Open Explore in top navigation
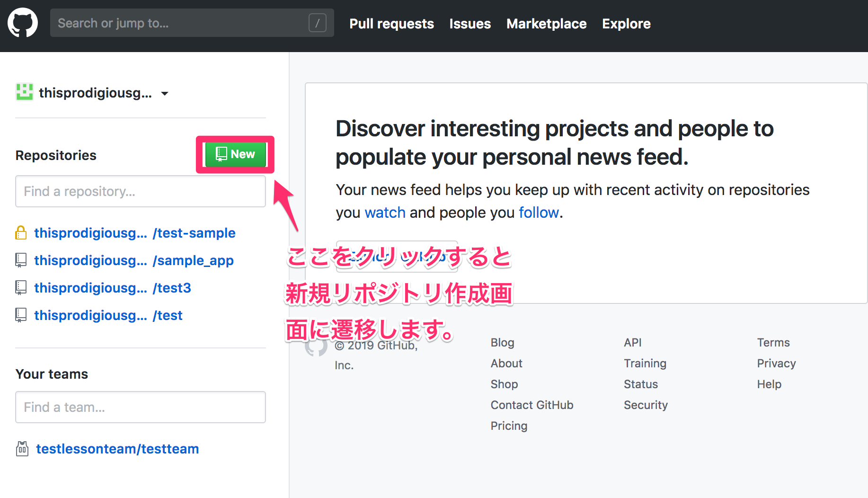The width and height of the screenshot is (868, 498). (626, 24)
